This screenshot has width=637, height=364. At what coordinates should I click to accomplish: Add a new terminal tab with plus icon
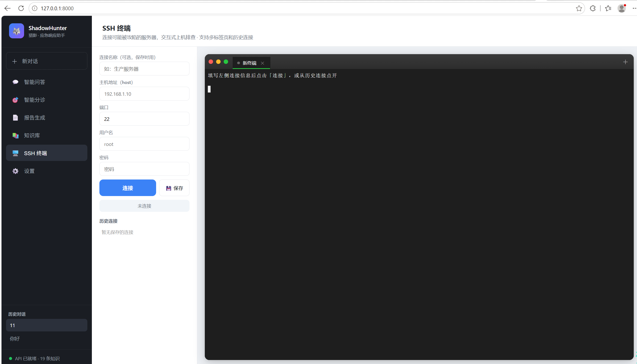625,62
